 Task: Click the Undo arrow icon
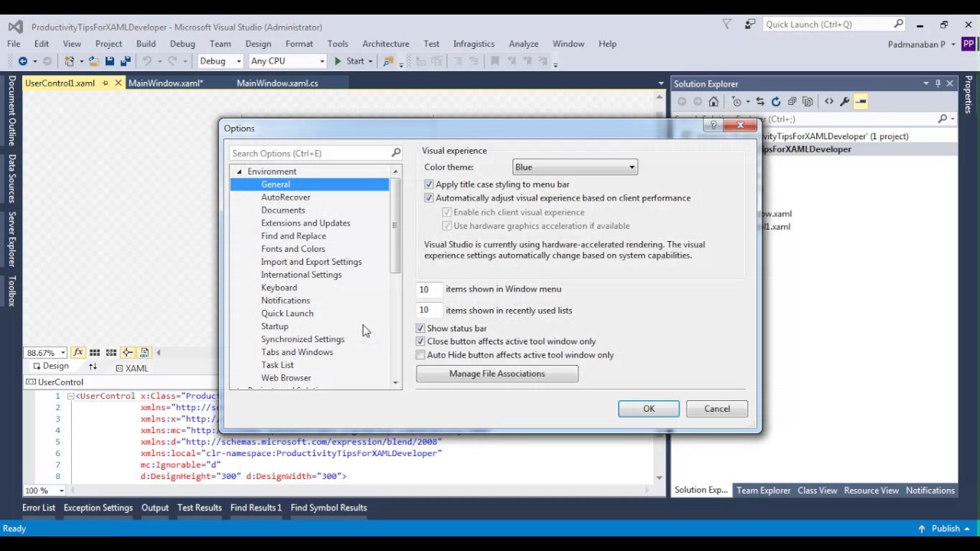tap(146, 61)
